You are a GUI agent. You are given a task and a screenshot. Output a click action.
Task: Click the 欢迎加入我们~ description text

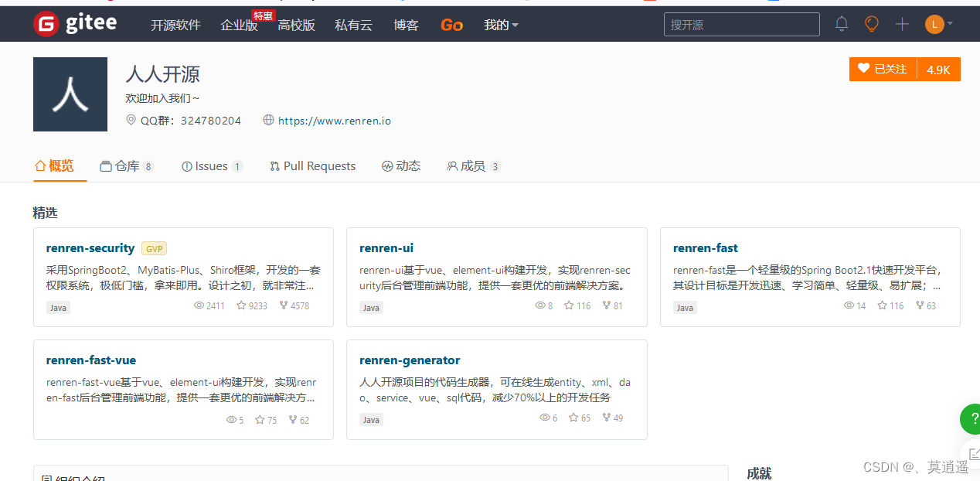pos(162,98)
